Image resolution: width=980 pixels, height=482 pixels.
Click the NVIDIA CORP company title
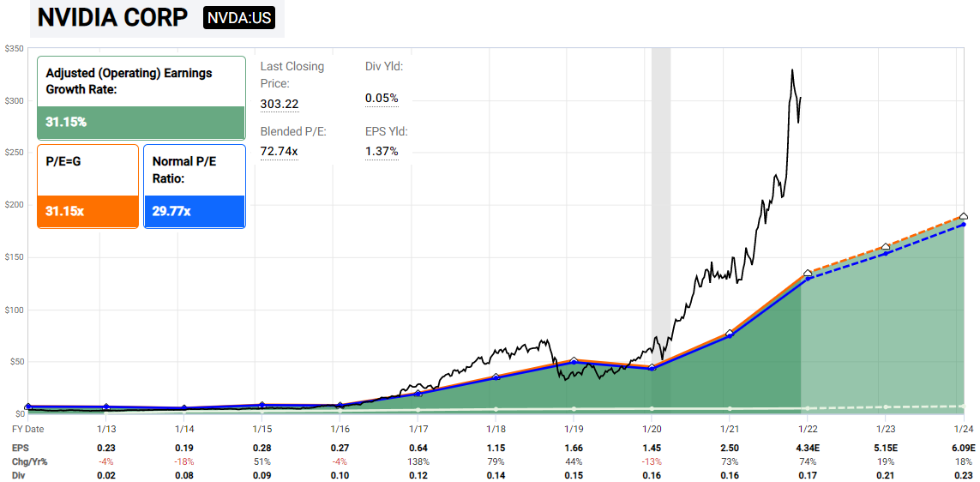tap(112, 18)
